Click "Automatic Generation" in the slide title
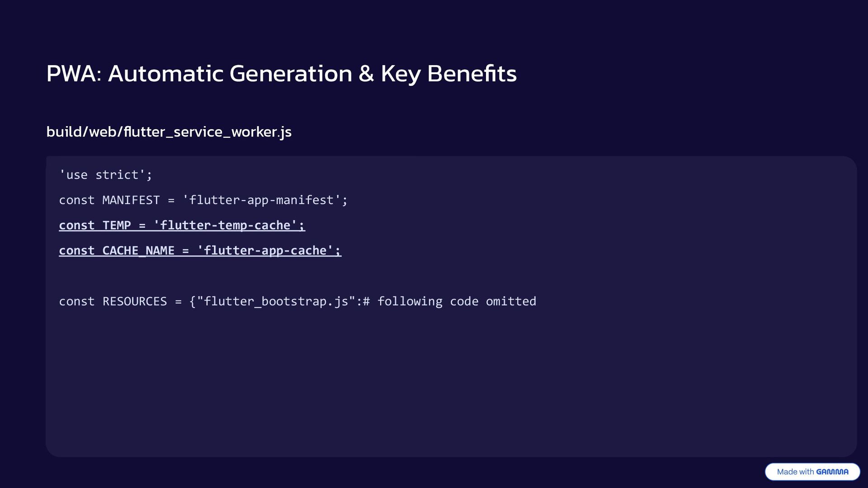Viewport: 868px width, 488px height. (x=230, y=73)
